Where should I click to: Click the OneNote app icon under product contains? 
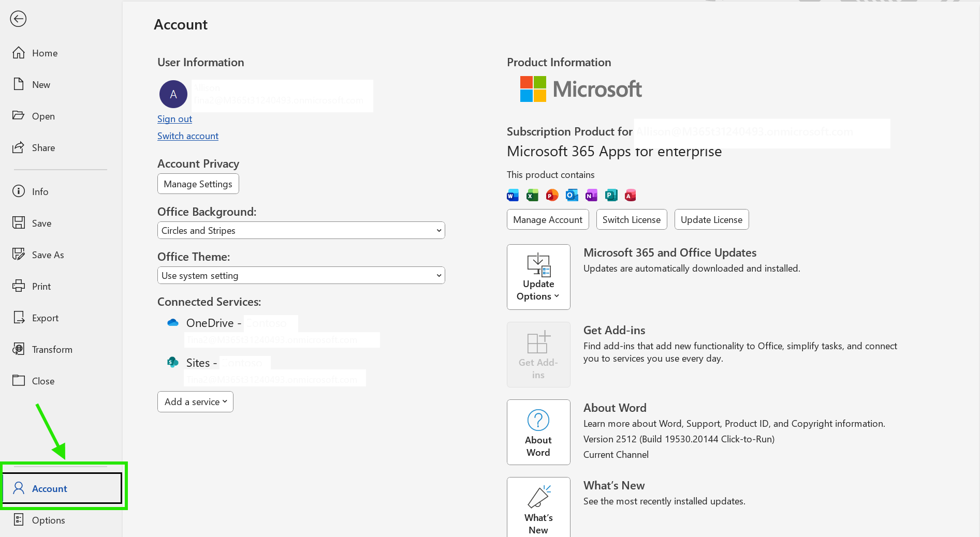coord(591,195)
